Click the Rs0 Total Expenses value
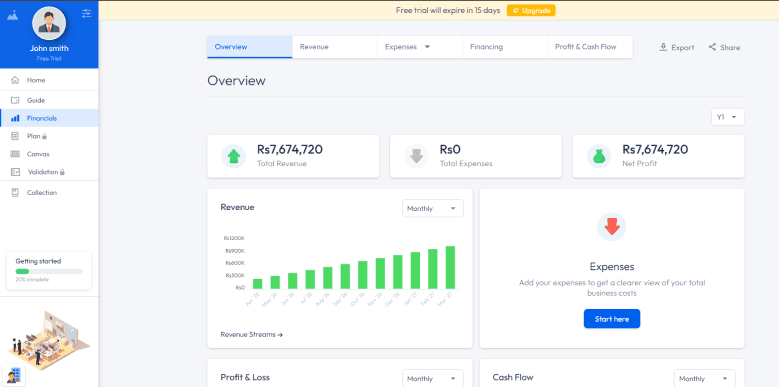The image size is (779, 387). pyautogui.click(x=450, y=149)
